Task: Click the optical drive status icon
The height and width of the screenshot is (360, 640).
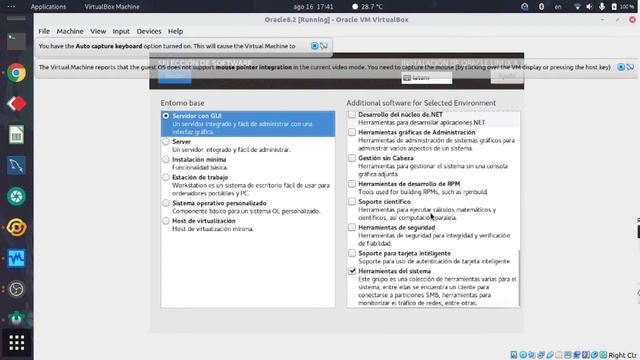Action: [x=523, y=355]
